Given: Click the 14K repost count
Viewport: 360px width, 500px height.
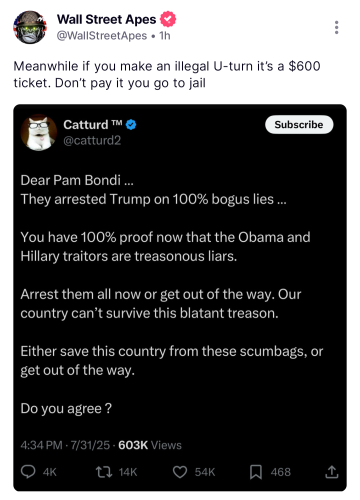Looking at the screenshot, I should click(128, 472).
